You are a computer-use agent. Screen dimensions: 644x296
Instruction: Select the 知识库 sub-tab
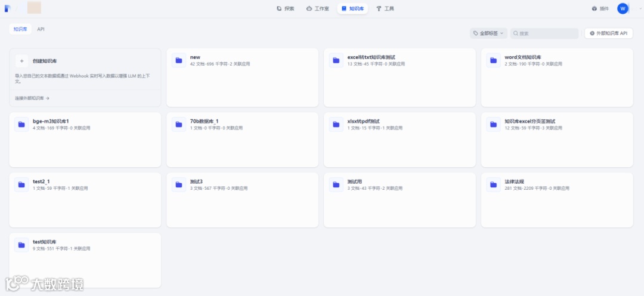tap(20, 29)
